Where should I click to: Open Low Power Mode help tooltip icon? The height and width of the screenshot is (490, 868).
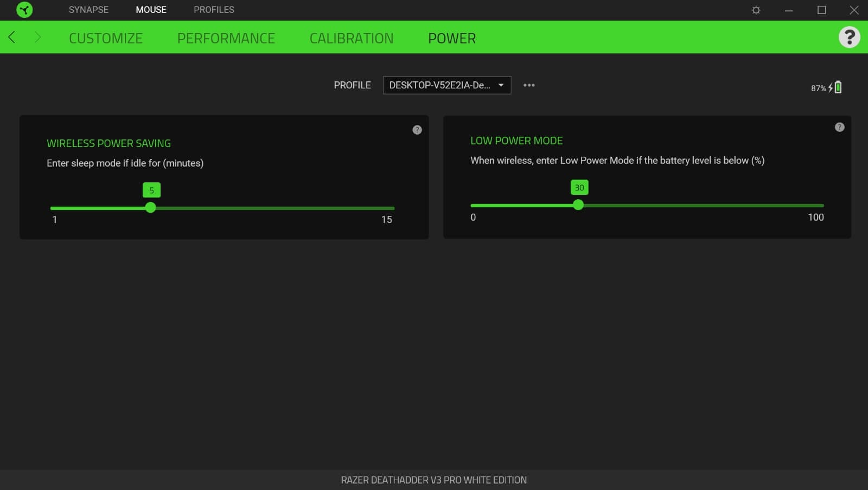839,127
